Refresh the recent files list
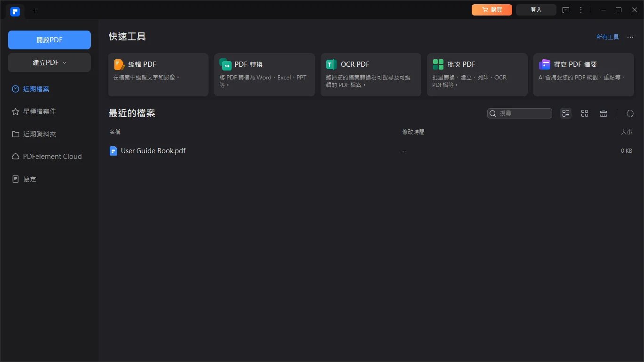Screen dimensions: 644x362 click(x=630, y=113)
